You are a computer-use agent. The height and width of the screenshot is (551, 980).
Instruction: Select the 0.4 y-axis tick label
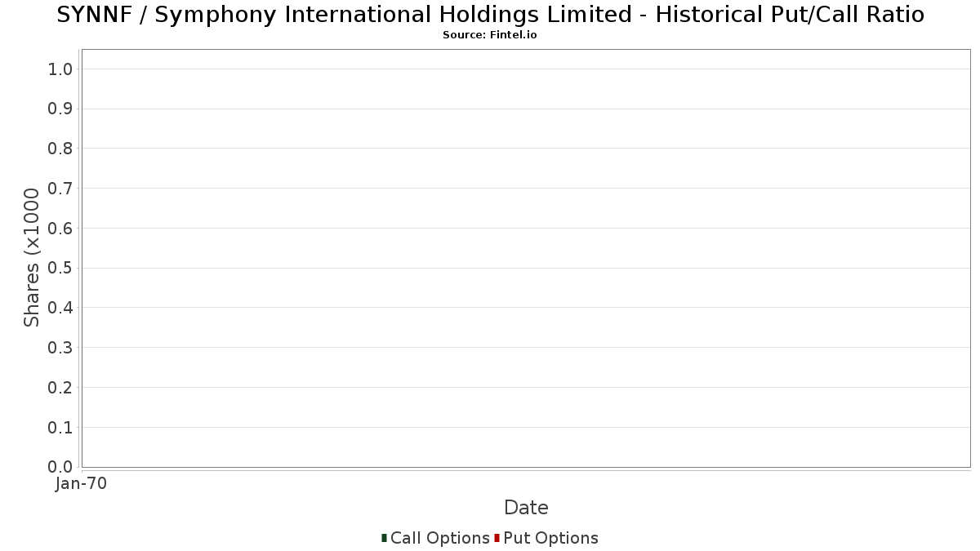tap(61, 308)
